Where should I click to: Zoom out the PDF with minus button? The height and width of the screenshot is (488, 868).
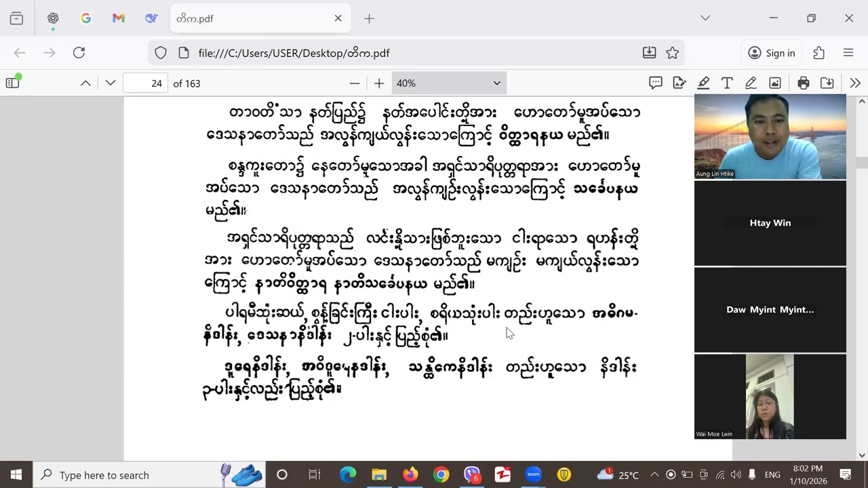[x=355, y=83]
